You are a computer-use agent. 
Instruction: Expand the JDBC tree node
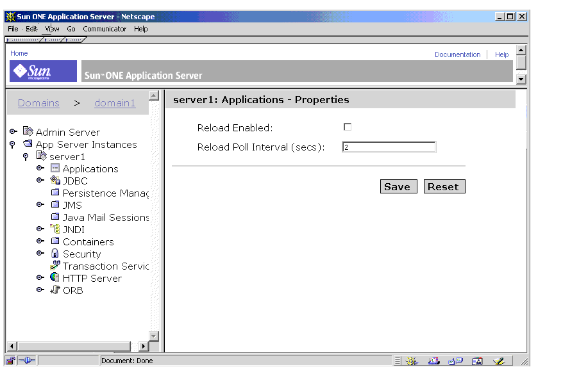[x=40, y=180]
